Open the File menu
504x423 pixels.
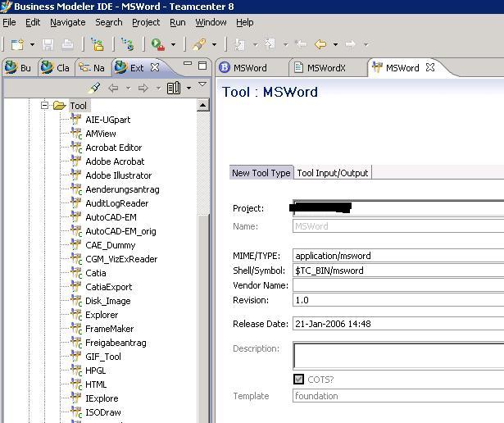tap(9, 22)
